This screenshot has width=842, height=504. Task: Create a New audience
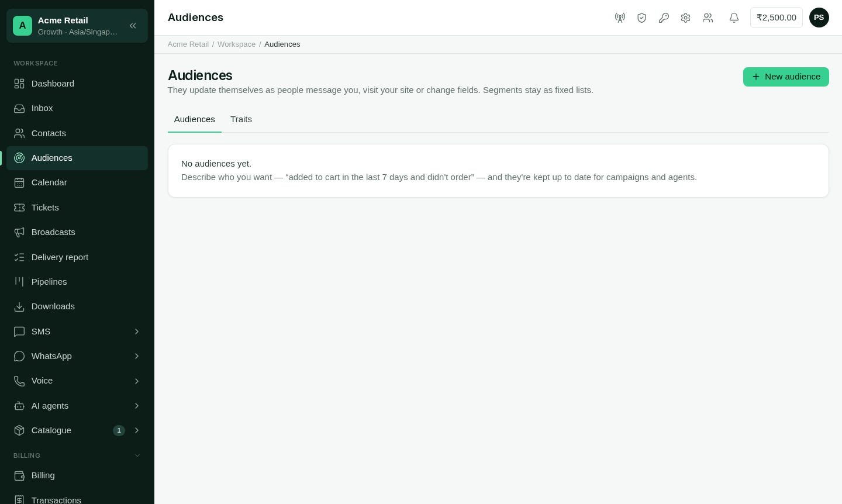point(786,77)
